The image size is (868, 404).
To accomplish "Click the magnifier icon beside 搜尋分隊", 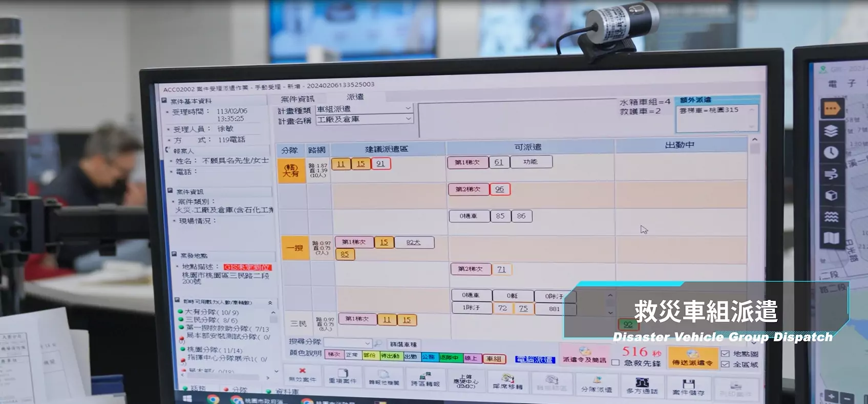I will tap(378, 344).
